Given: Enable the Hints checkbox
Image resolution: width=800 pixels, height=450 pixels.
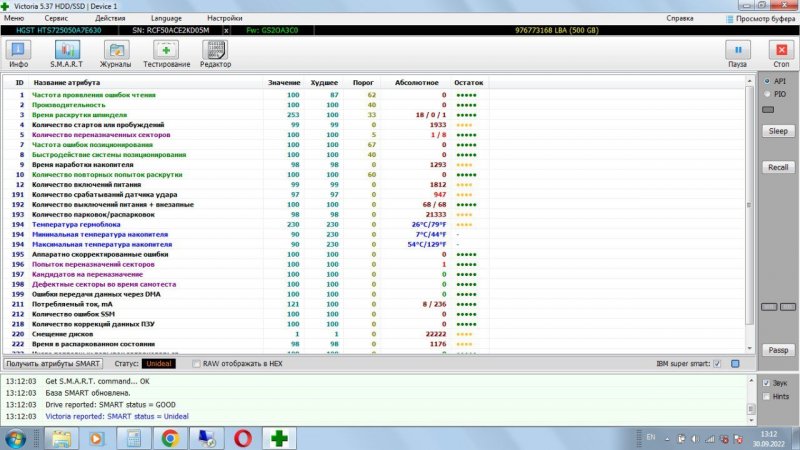Looking at the screenshot, I should pyautogui.click(x=766, y=396).
